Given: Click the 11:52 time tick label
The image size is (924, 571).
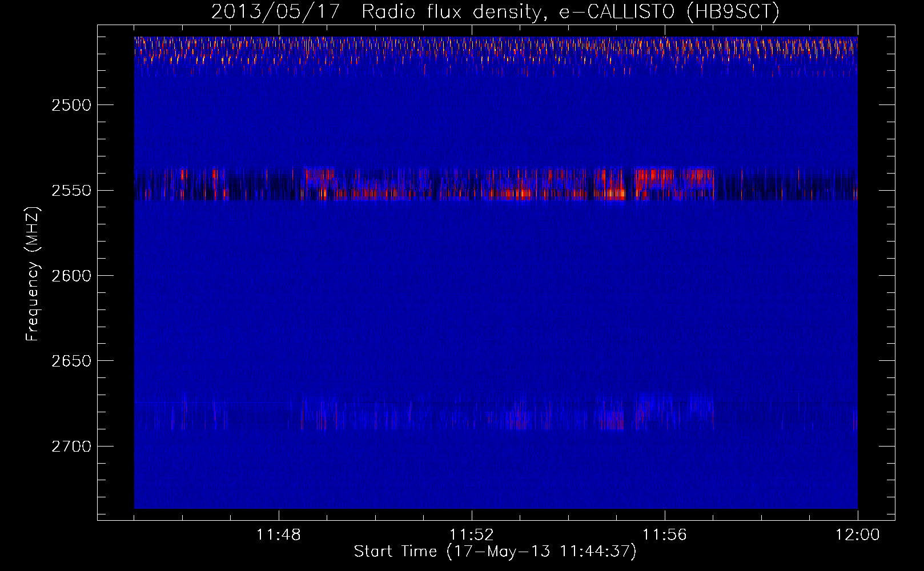Looking at the screenshot, I should (472, 535).
